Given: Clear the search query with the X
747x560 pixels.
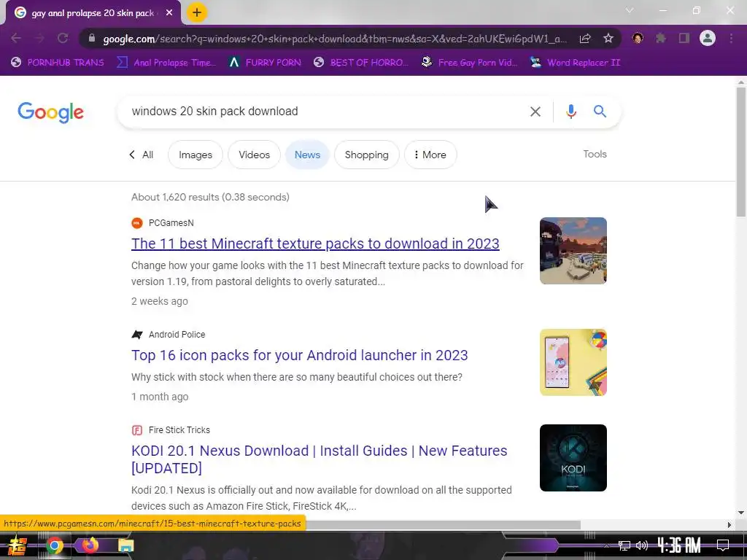Looking at the screenshot, I should click(x=535, y=112).
